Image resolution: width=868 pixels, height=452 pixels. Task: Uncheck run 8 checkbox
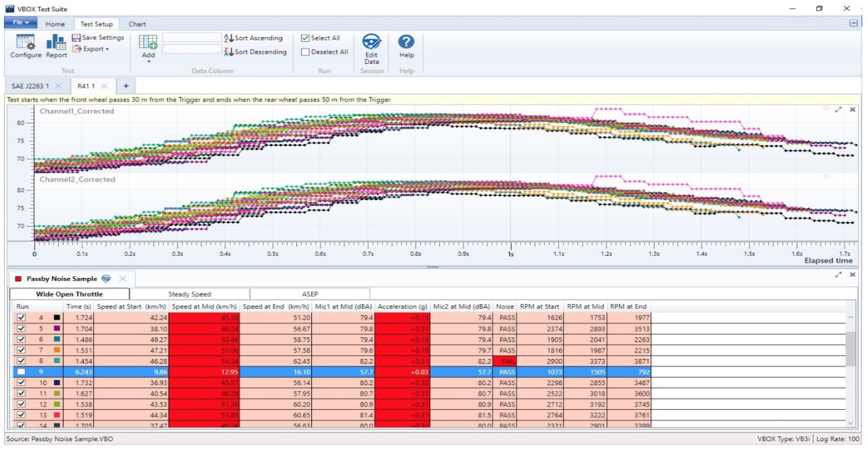pos(21,361)
